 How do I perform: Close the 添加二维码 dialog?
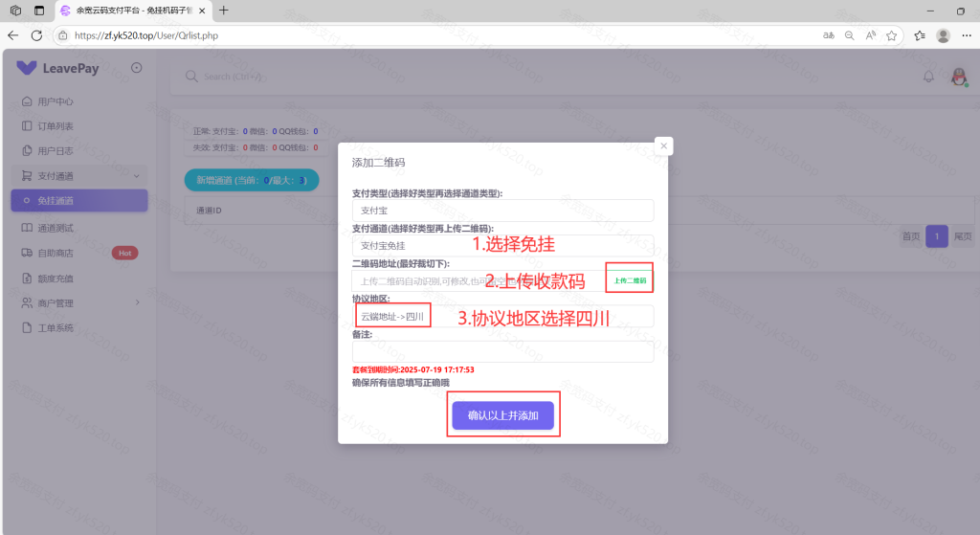[x=663, y=145]
